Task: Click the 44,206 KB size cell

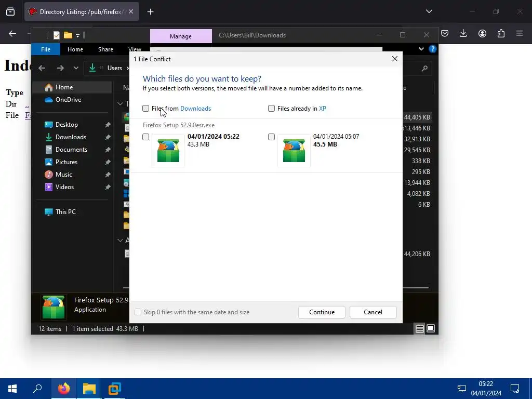Action: tap(417, 254)
